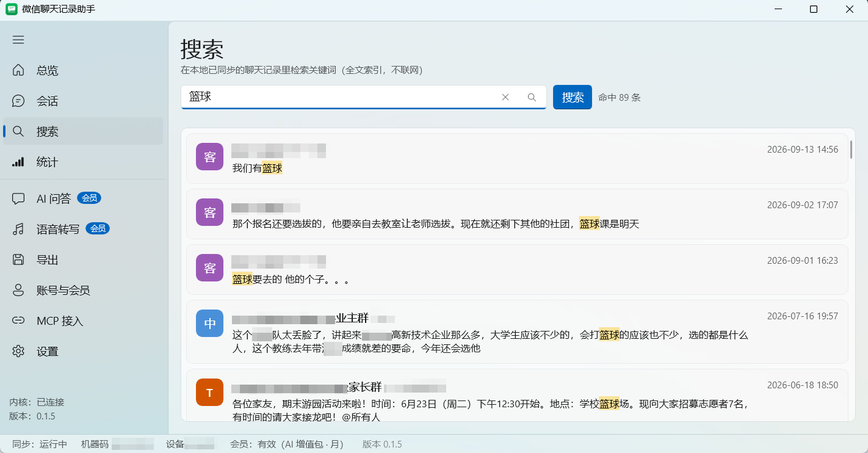The width and height of the screenshot is (868, 453).
Task: Click the app logo in title bar
Action: pos(12,9)
